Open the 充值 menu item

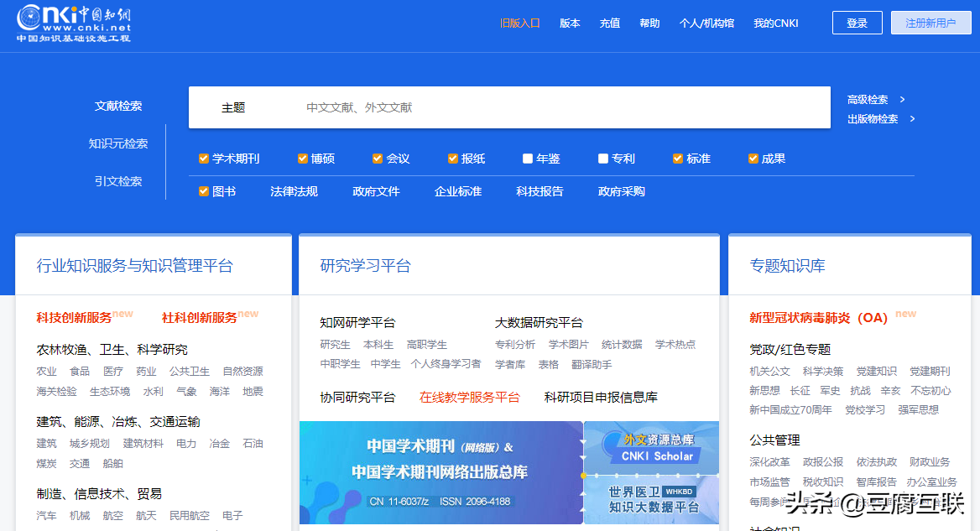click(x=609, y=23)
